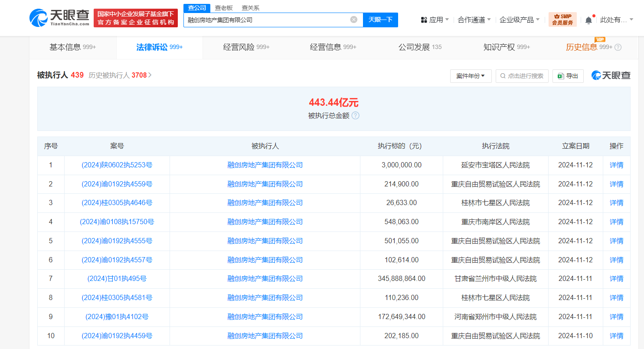Export the list with 导出 button
The image size is (644, 349).
pos(568,76)
